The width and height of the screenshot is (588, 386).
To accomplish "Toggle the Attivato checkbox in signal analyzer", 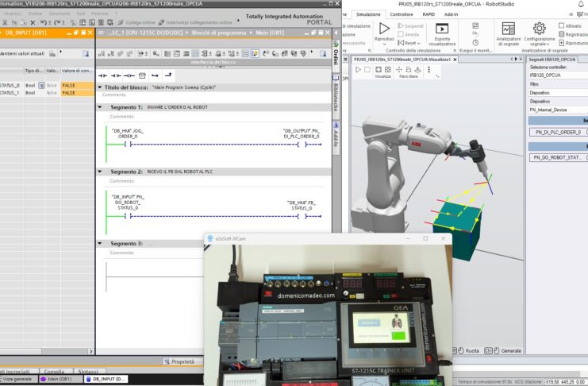I will (x=561, y=25).
